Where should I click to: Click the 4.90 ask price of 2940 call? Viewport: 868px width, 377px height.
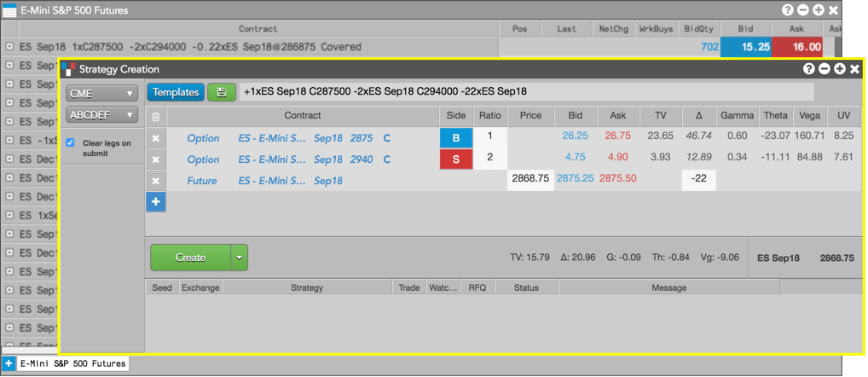tap(617, 157)
